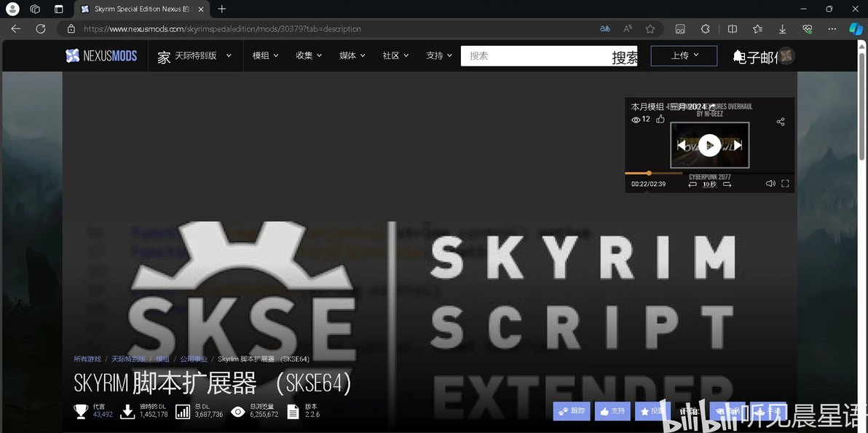
Task: Open notifications bell icon
Action: [738, 55]
